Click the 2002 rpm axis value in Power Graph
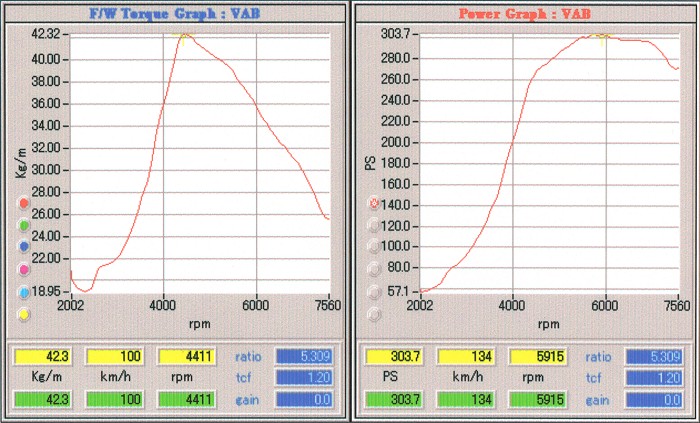The width and height of the screenshot is (700, 423). pyautogui.click(x=420, y=306)
